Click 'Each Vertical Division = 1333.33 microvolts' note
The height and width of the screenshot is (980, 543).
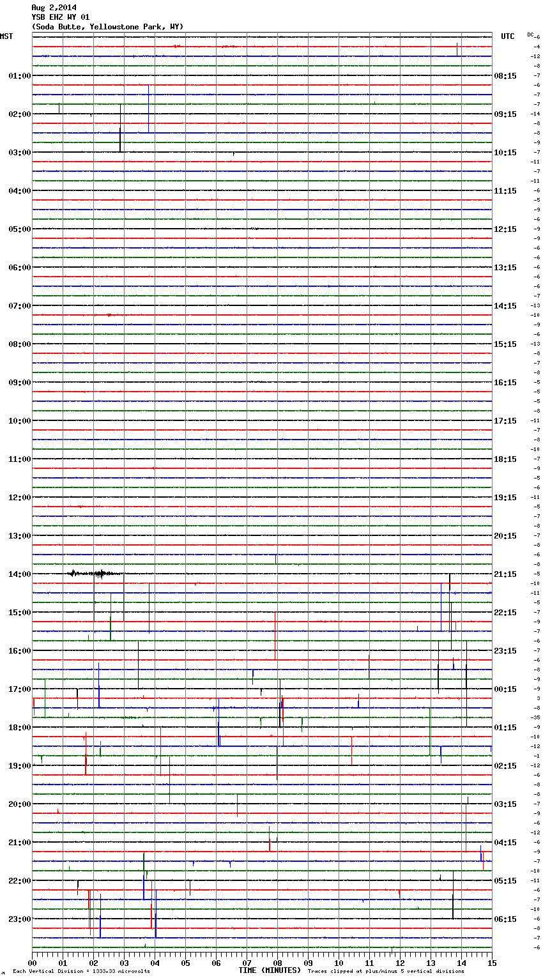pos(81,971)
